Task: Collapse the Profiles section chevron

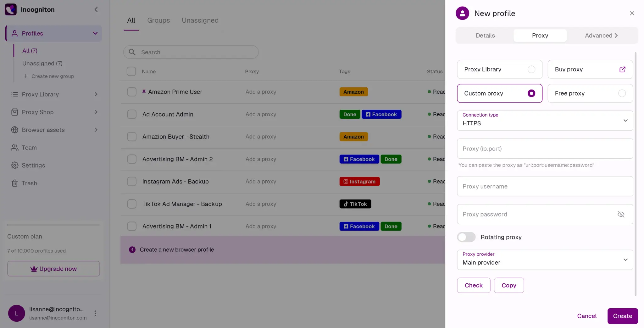Action: coord(95,33)
